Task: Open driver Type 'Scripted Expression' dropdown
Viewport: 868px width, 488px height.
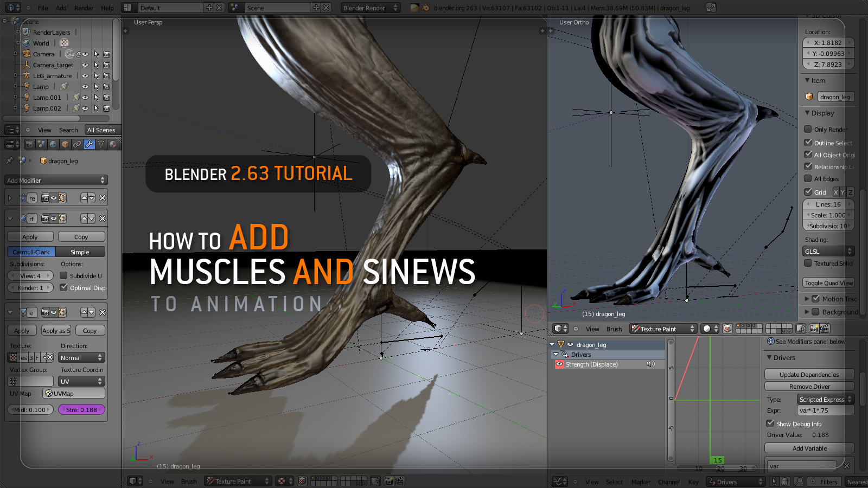Action: [x=826, y=399]
